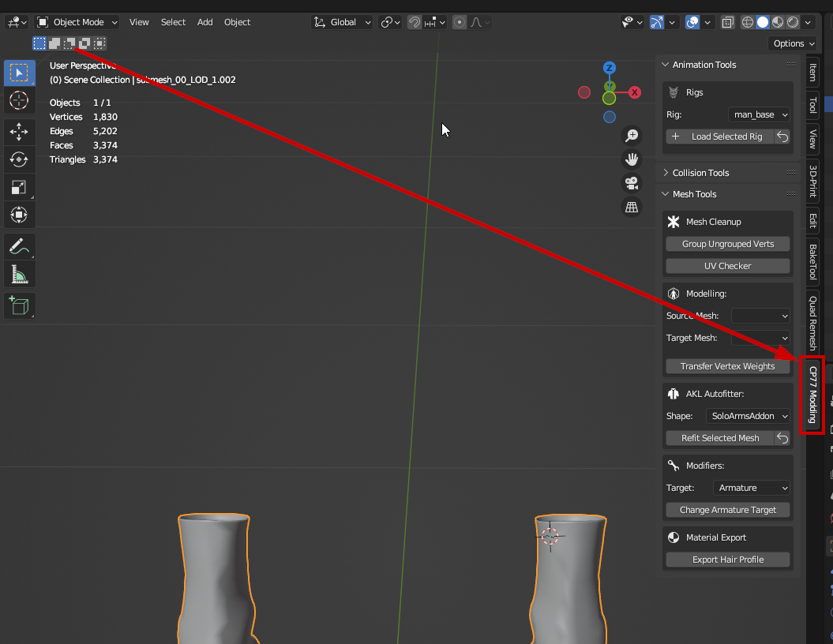
Task: Switch to orthographic grid view icon
Action: click(x=632, y=208)
